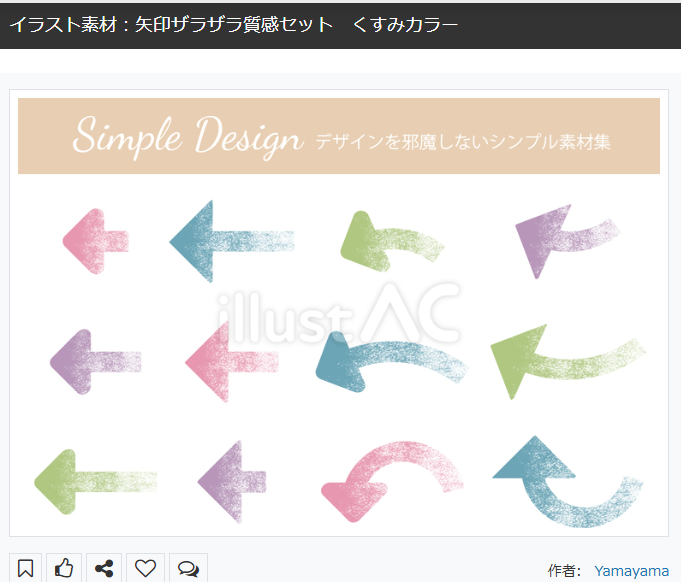Click the title text 矢印ザラザラ質感セット
The height and width of the screenshot is (582, 681).
point(234,24)
